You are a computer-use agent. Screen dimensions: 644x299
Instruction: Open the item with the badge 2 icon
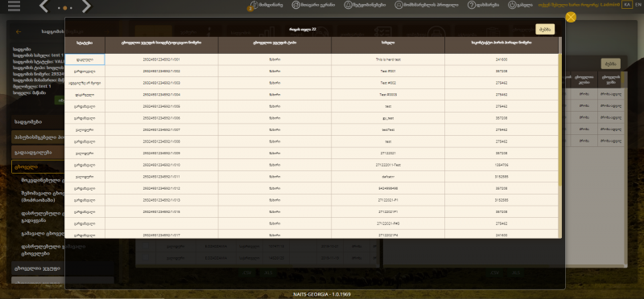(254, 6)
